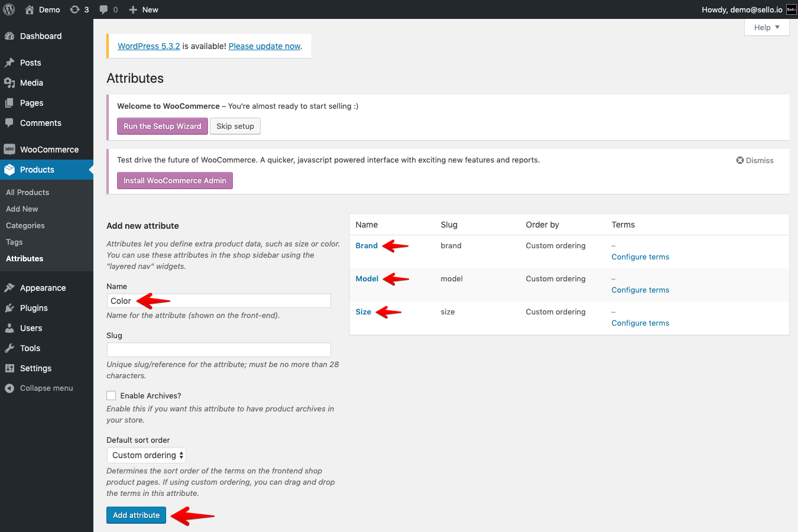The height and width of the screenshot is (532, 798).
Task: Click the Settings sliders icon
Action: tap(9, 368)
